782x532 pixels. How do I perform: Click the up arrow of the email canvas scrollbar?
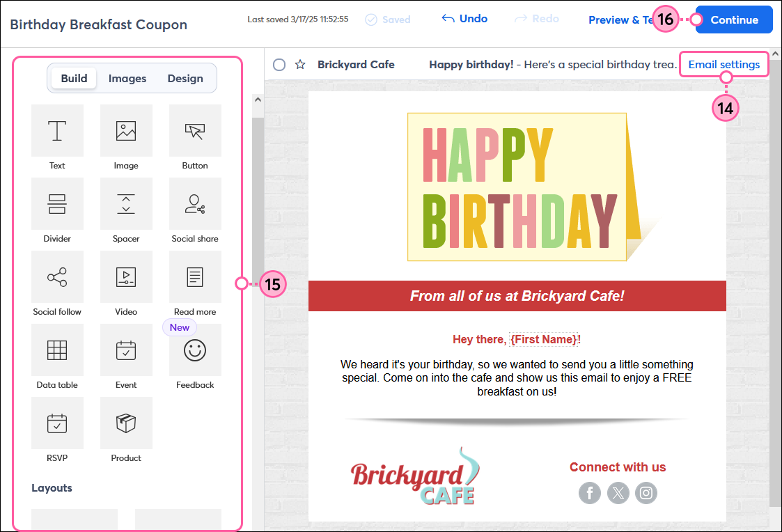(776, 54)
